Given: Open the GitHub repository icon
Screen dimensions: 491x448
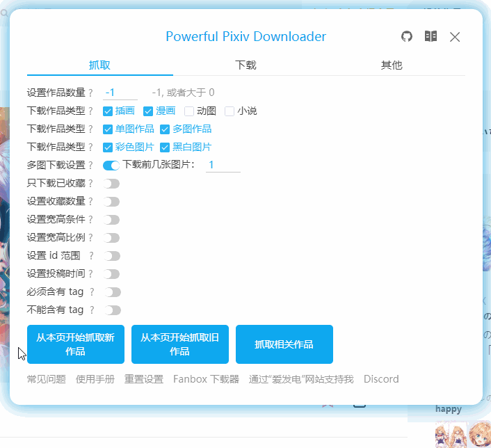Looking at the screenshot, I should [x=407, y=37].
